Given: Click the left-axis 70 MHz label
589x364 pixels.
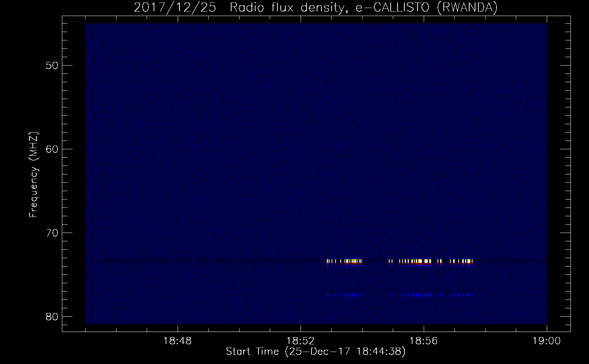Looking at the screenshot, I should (52, 233).
